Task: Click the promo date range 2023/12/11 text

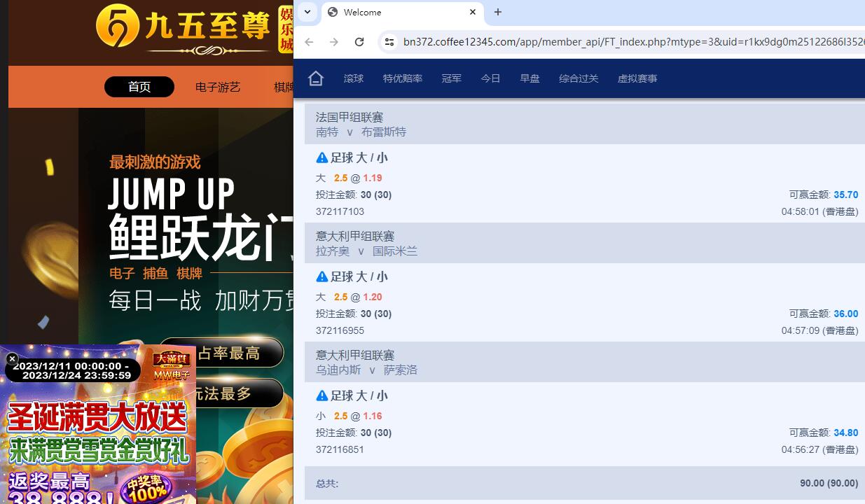Action: coord(71,370)
